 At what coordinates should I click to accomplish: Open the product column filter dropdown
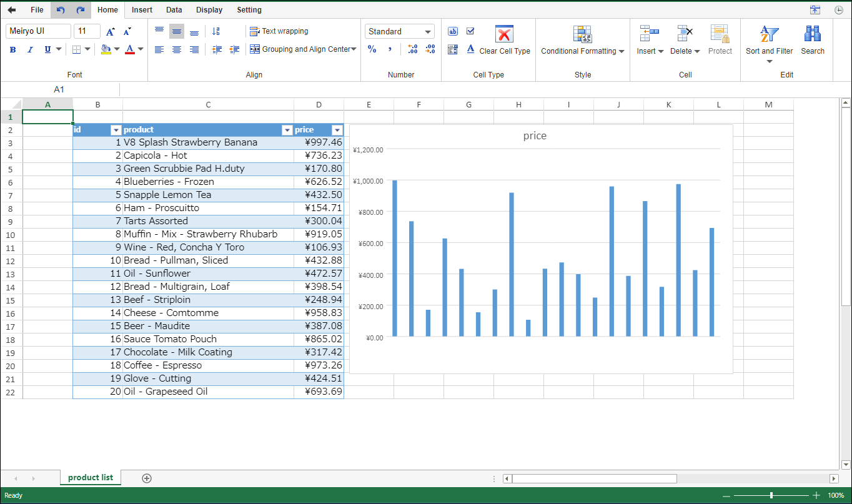click(x=287, y=130)
